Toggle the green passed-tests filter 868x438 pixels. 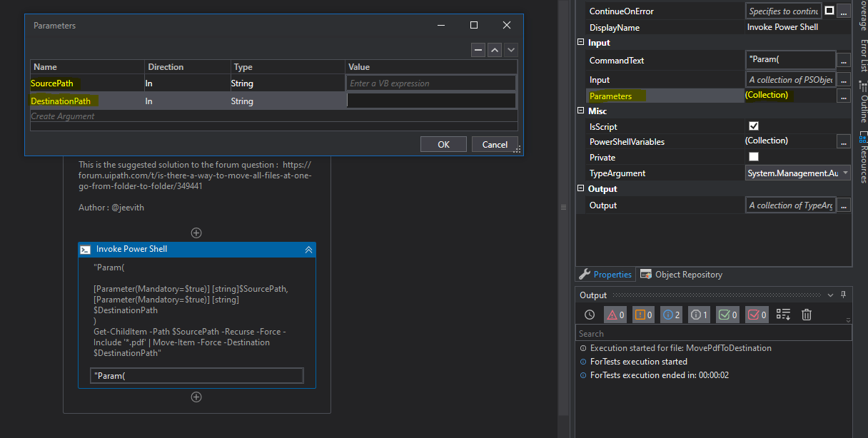728,315
